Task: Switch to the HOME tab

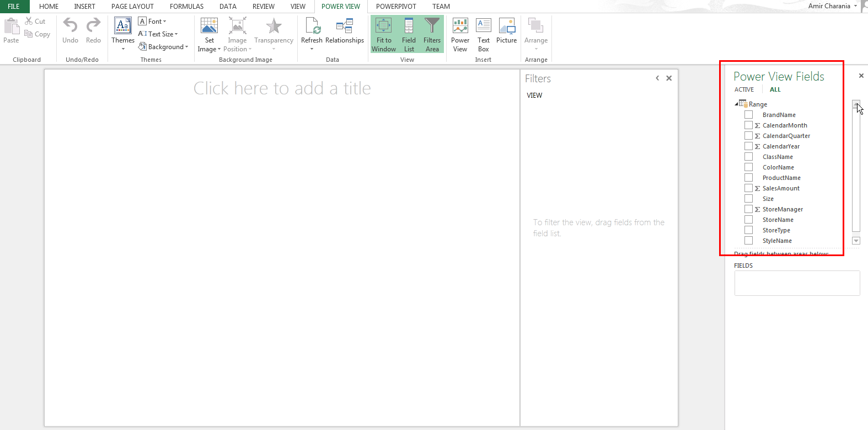Action: click(49, 7)
